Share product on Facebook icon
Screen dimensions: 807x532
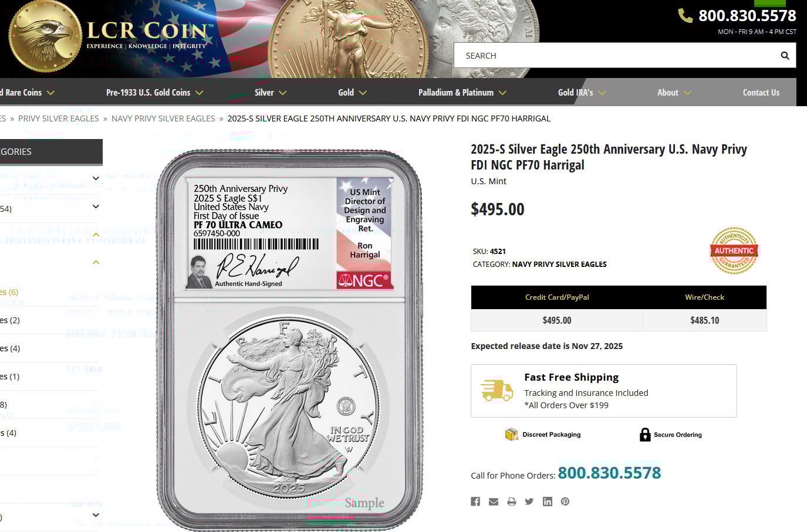click(x=475, y=501)
